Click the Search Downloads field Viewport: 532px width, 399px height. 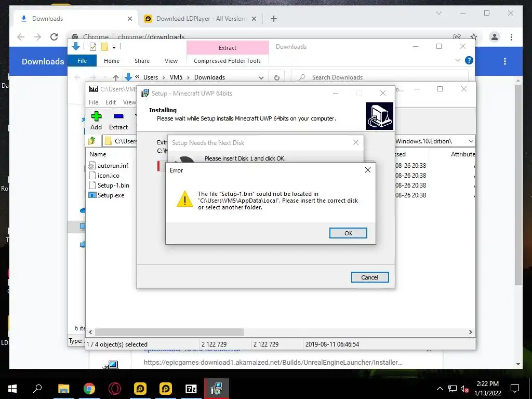[x=380, y=77]
